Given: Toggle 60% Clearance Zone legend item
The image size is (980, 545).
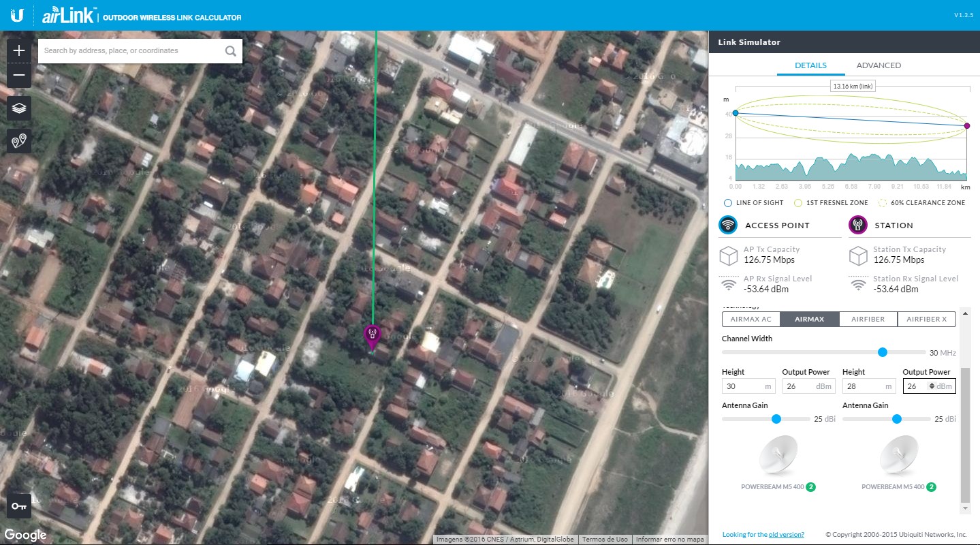Looking at the screenshot, I should point(922,203).
